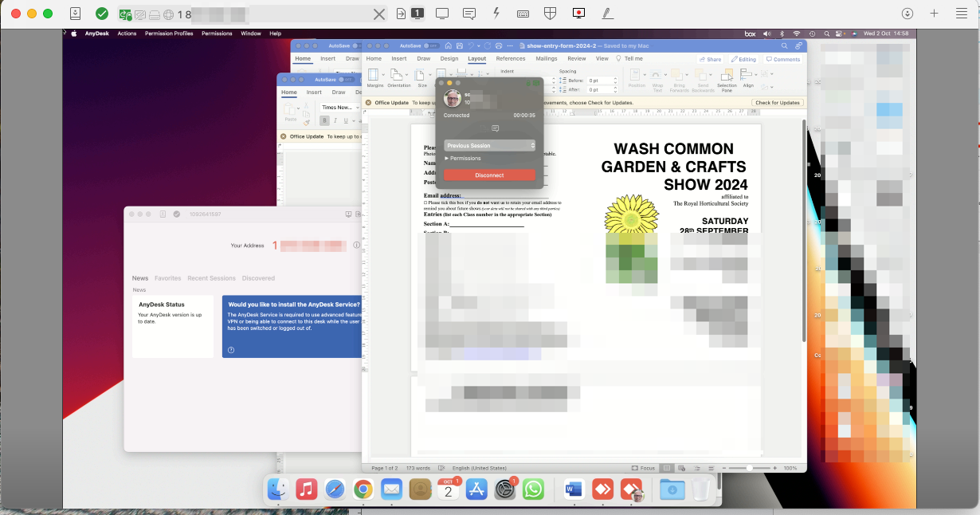Select Print Layout view in Word status bar

[x=668, y=468]
